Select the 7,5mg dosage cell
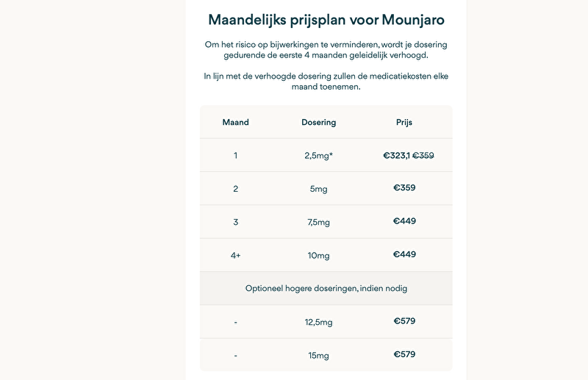Image resolution: width=588 pixels, height=380 pixels. point(318,222)
